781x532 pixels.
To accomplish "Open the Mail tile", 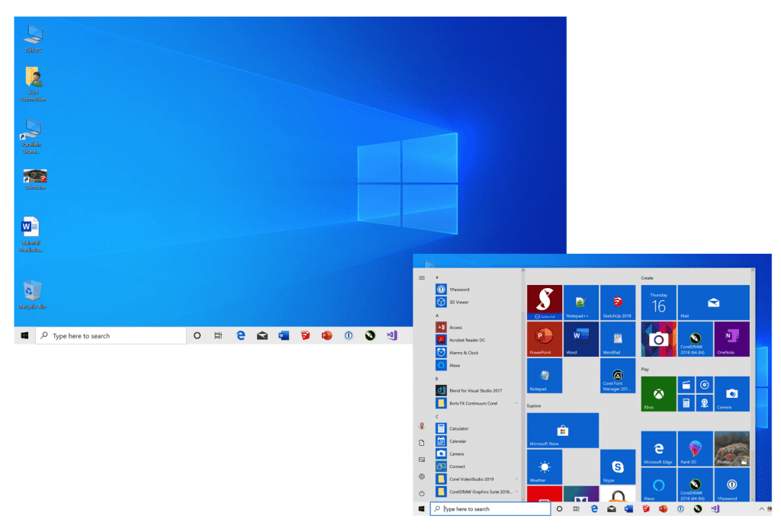I will [x=713, y=302].
